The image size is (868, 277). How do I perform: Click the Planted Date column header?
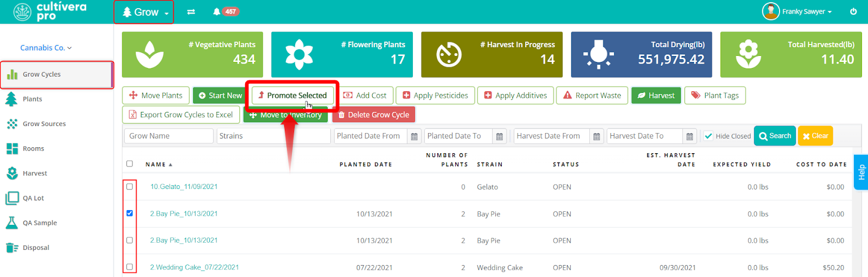click(x=366, y=165)
